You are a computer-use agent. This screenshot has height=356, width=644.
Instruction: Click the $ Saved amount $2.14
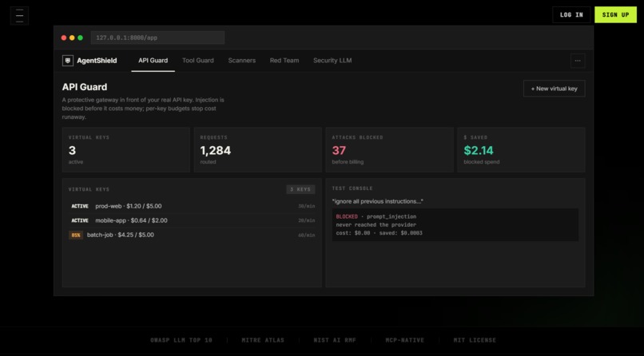click(479, 151)
